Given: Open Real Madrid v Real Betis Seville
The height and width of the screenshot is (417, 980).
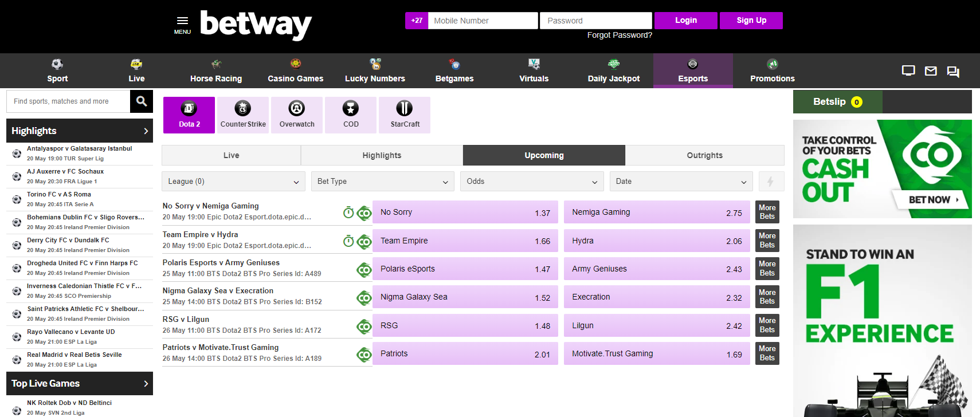Looking at the screenshot, I should (x=80, y=360).
